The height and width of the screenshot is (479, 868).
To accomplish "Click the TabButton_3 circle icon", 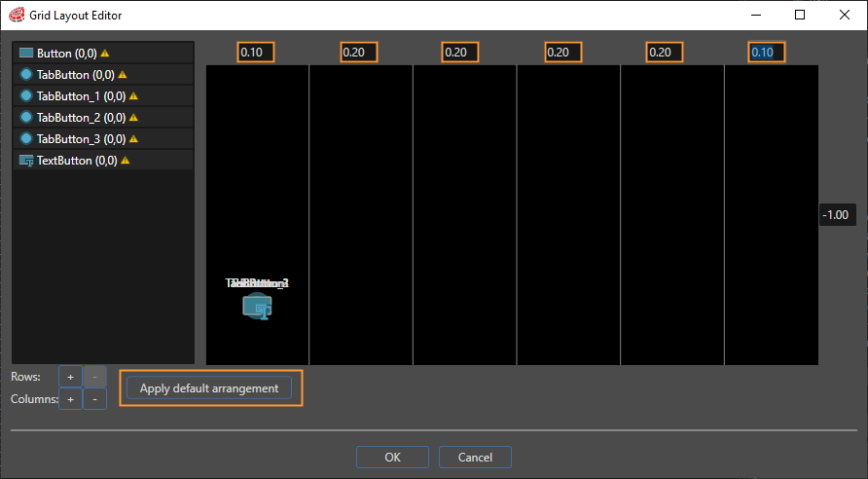I will [x=26, y=138].
